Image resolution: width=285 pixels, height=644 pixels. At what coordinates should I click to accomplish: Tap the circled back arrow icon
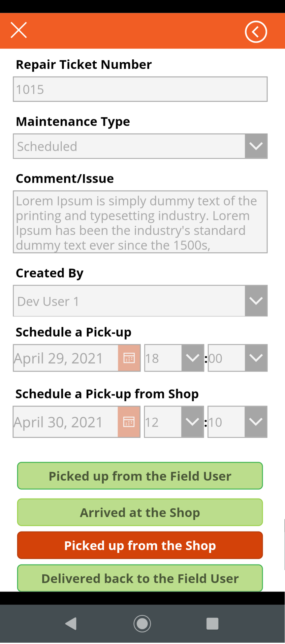point(256,32)
